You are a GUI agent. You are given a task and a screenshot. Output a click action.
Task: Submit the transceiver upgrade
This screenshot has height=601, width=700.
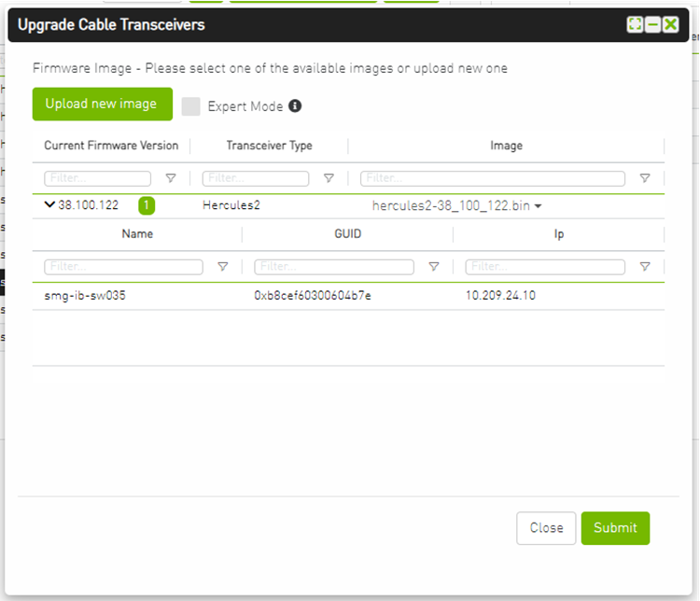click(x=615, y=528)
